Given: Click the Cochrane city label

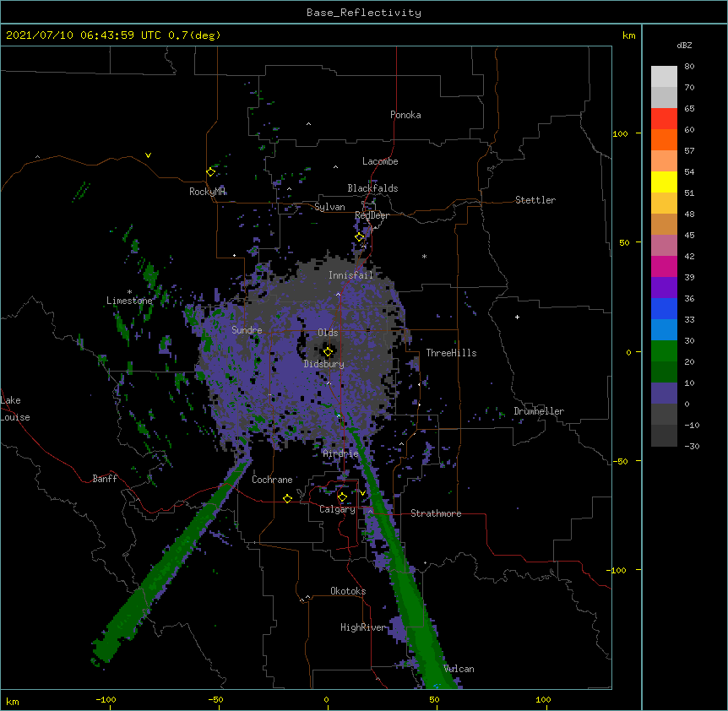Looking at the screenshot, I should point(272,480).
